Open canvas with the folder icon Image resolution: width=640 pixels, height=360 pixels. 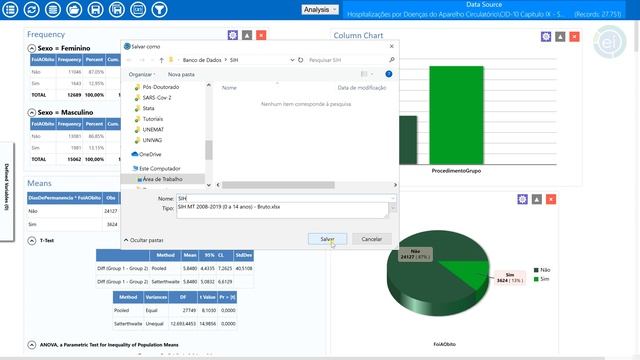(x=74, y=9)
